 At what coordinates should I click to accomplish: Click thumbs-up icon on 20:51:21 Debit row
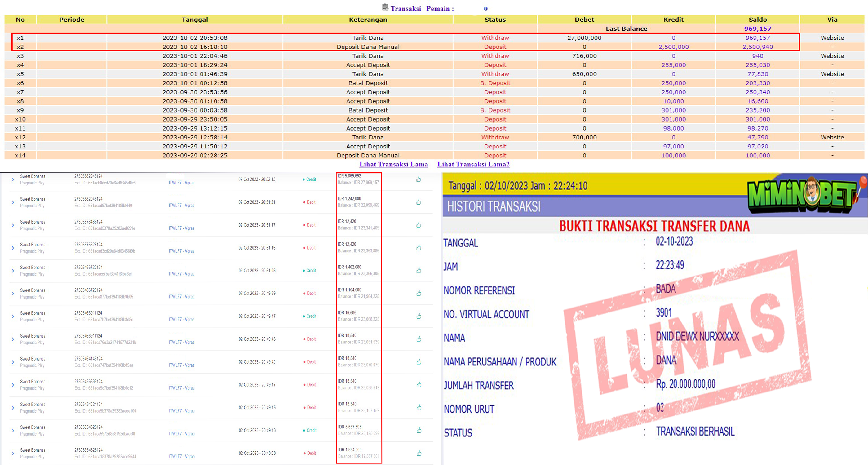tap(418, 202)
